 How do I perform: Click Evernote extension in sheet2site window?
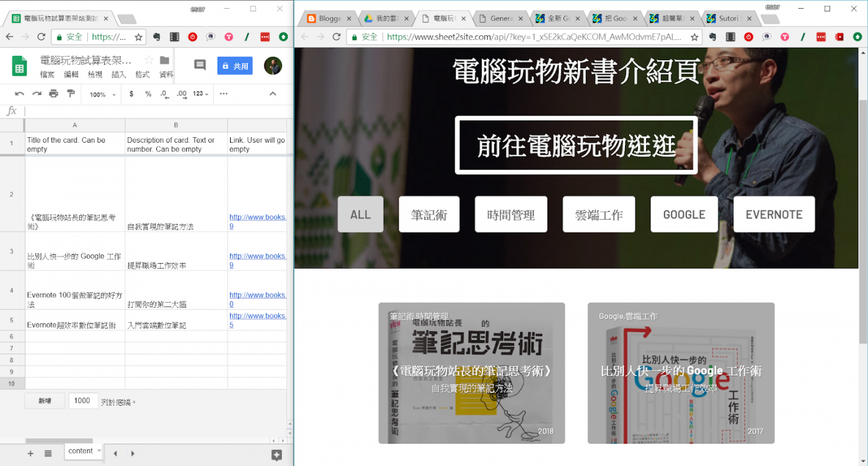click(712, 37)
